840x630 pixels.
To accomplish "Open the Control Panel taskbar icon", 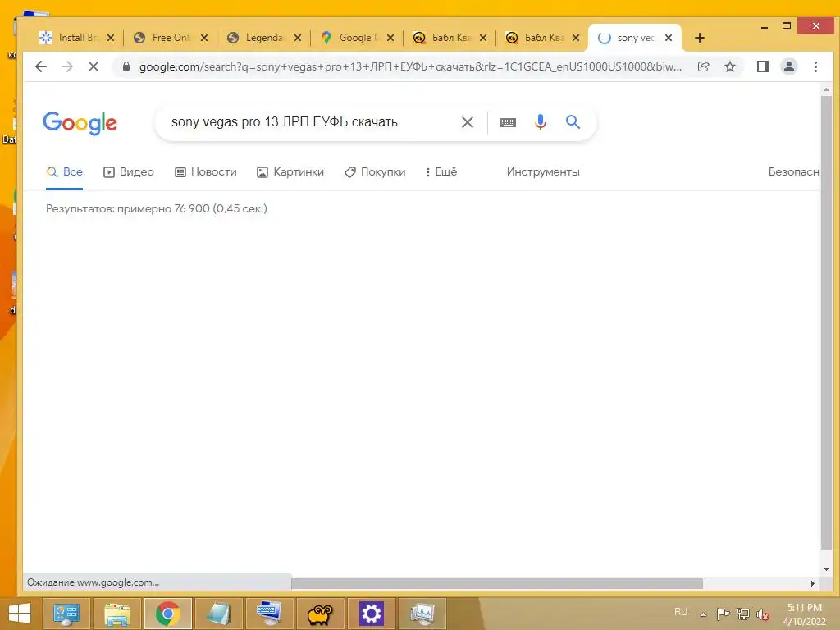I will coord(66,614).
